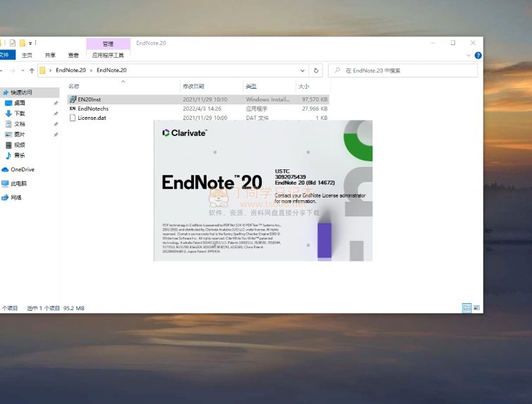Click the search box 在 EndNote.20 中搜索
Image resolution: width=532 pixels, height=404 pixels.
403,71
